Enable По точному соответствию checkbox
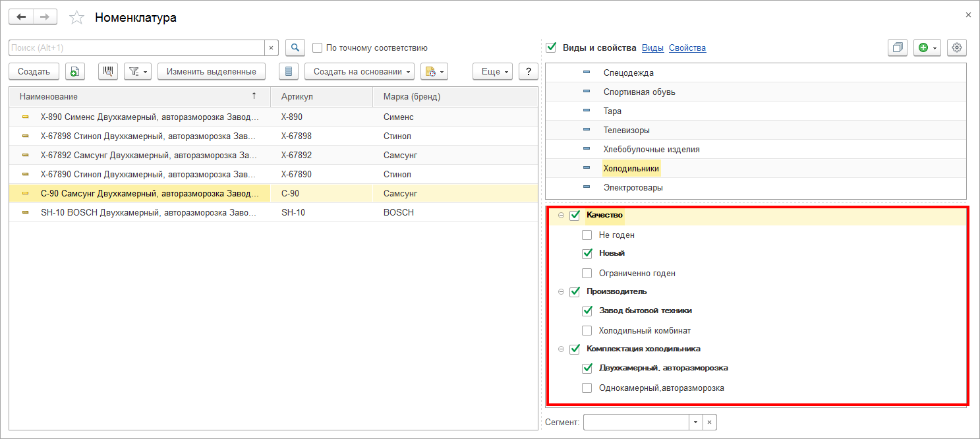This screenshot has width=980, height=439. pos(317,47)
